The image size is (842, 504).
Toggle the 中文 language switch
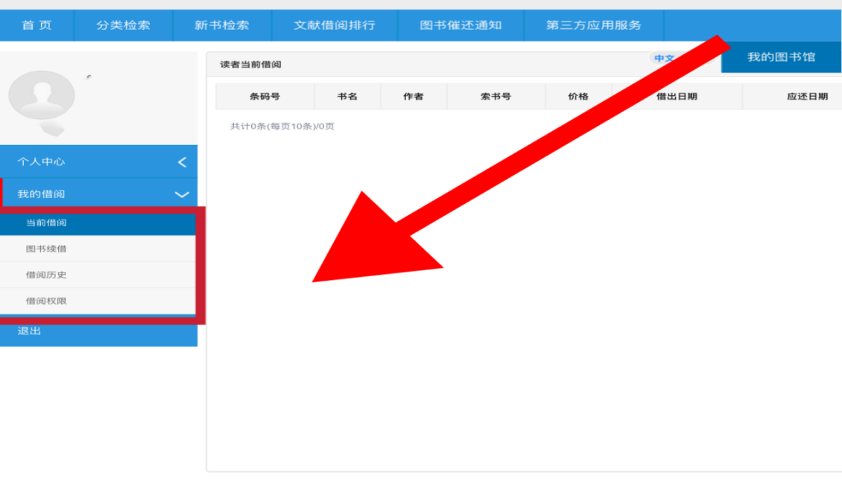point(664,58)
